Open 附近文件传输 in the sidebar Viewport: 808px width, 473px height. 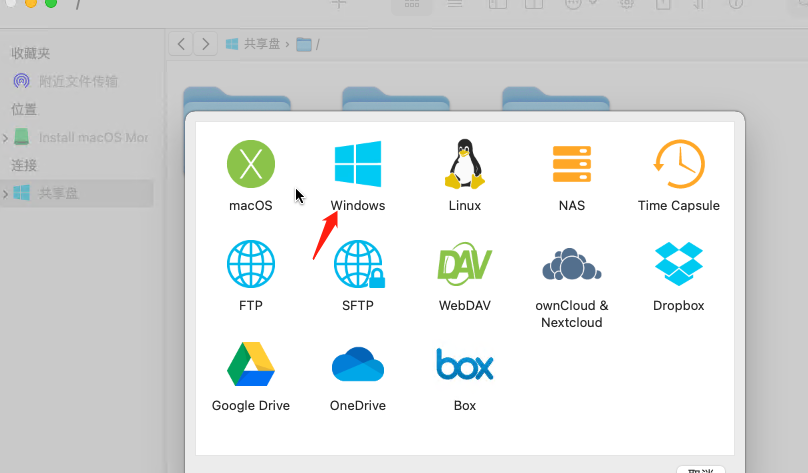pyautogui.click(x=78, y=81)
